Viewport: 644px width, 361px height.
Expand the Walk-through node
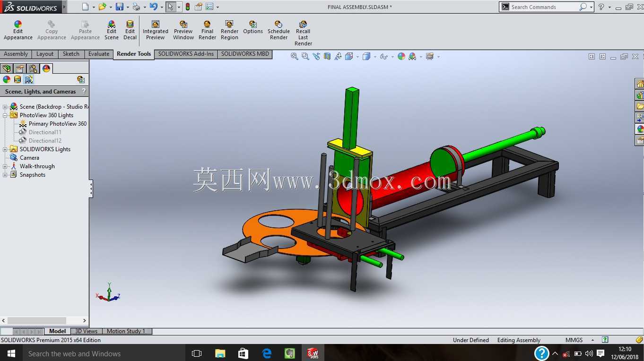tap(5, 166)
